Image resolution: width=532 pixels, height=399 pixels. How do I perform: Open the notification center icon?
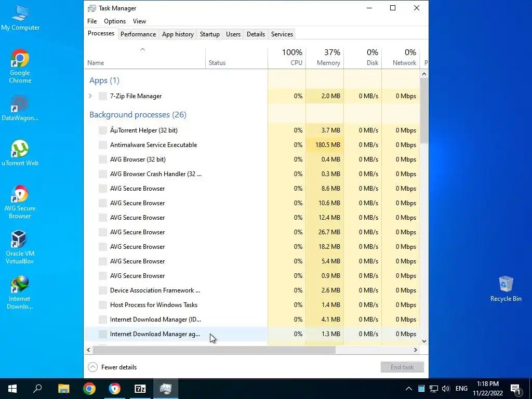point(515,389)
